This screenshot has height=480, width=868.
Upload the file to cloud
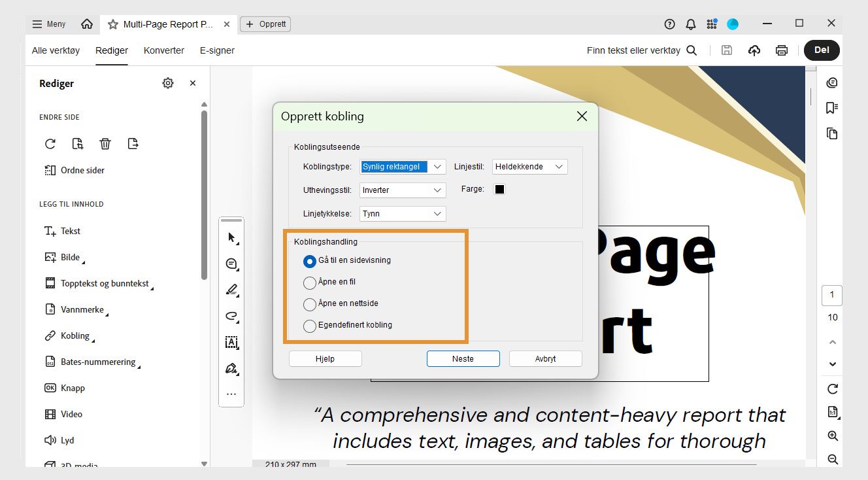pos(754,50)
